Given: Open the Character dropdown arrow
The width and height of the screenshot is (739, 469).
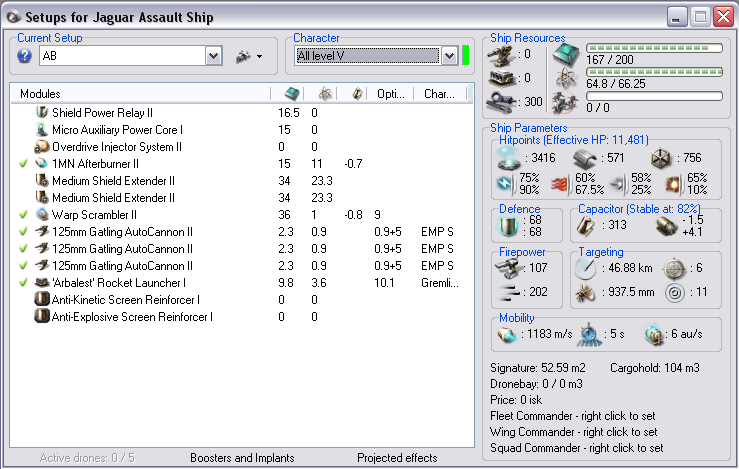Looking at the screenshot, I should point(450,56).
